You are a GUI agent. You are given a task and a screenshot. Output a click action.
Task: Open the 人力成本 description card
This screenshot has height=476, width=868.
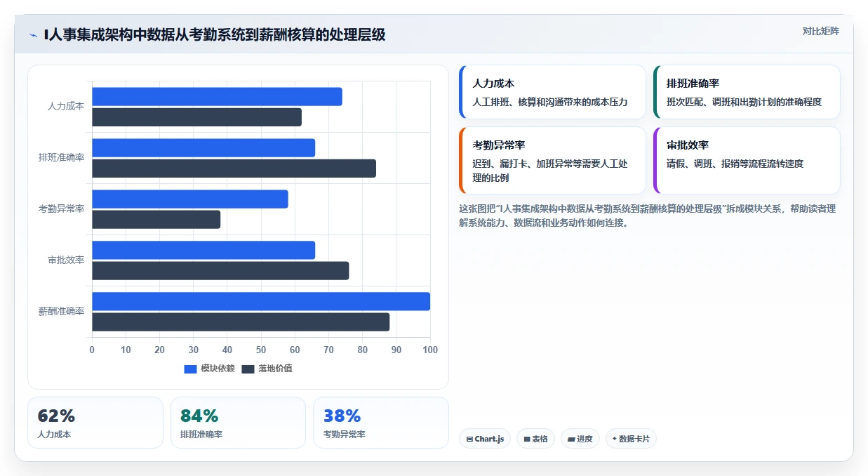tap(552, 92)
